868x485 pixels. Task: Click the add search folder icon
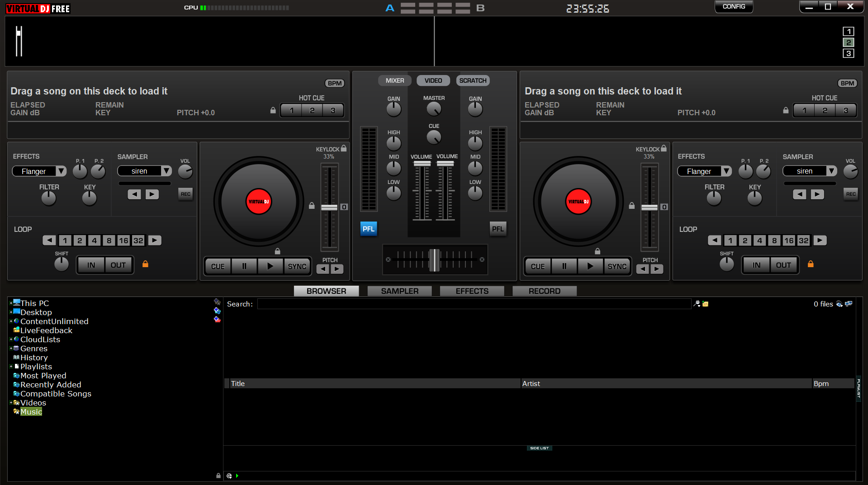[x=705, y=304]
